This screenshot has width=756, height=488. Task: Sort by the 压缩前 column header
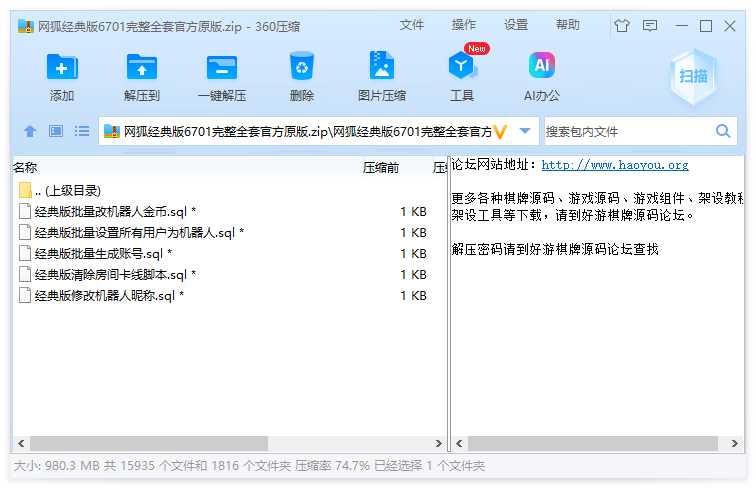[x=381, y=168]
